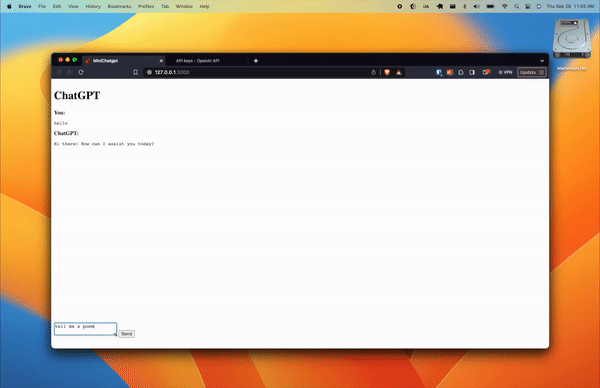Click the share icon in the address bar

coord(373,72)
